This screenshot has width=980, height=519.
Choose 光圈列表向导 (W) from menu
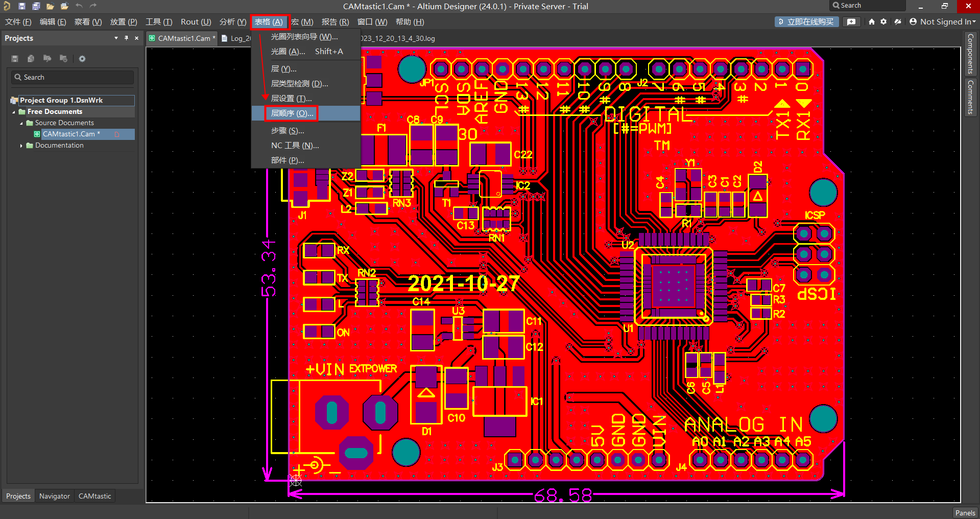(x=304, y=37)
